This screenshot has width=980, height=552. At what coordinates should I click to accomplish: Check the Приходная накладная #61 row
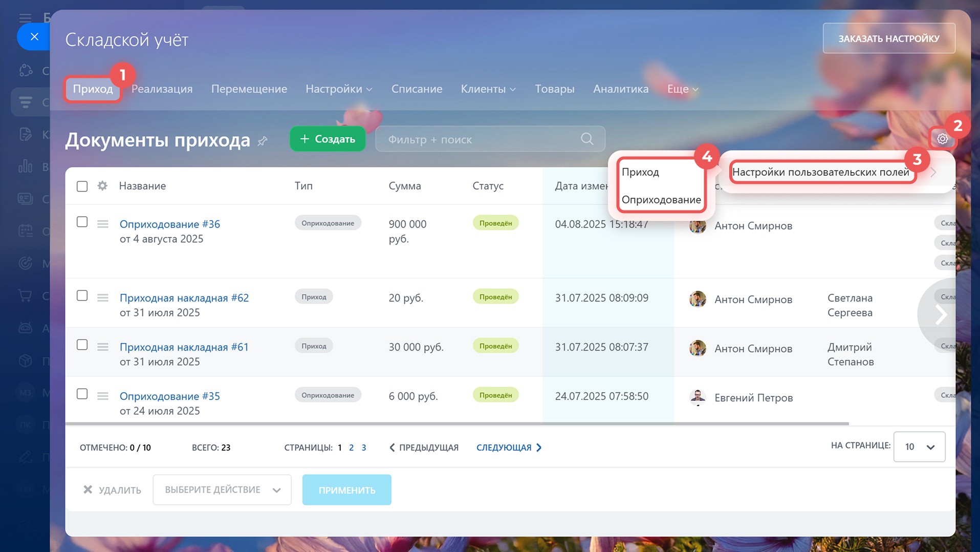(82, 345)
